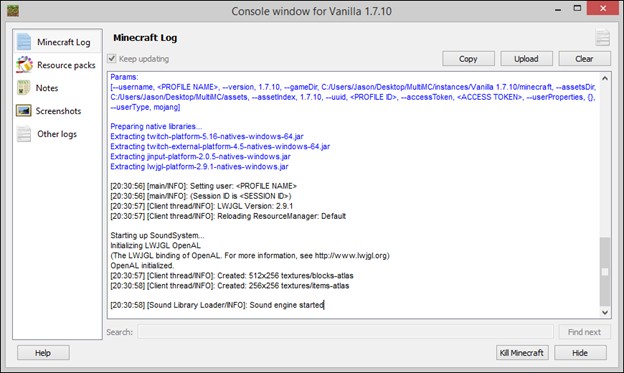Select the Minecraft Log tab label

click(64, 42)
